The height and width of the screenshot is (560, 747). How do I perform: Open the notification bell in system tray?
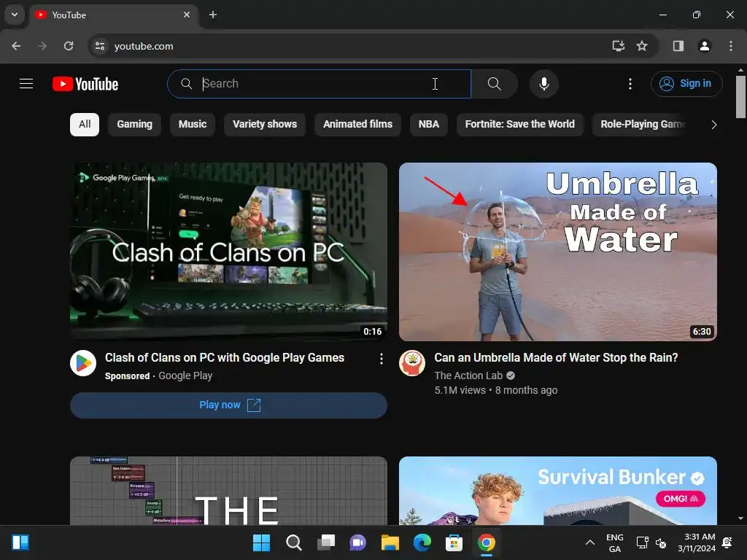pos(727,542)
